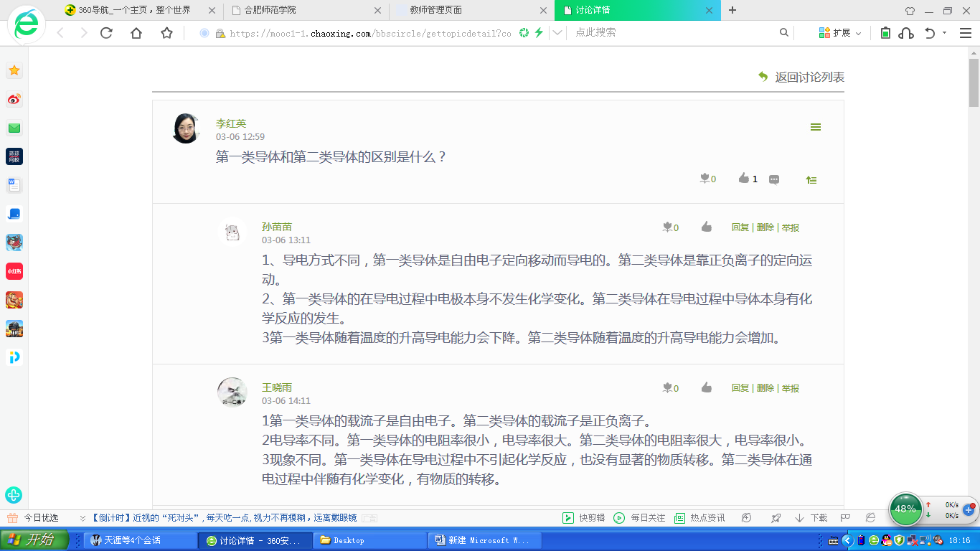The width and height of the screenshot is (980, 551).
Task: Give a flower to 王晓雨's reply
Action: [671, 388]
